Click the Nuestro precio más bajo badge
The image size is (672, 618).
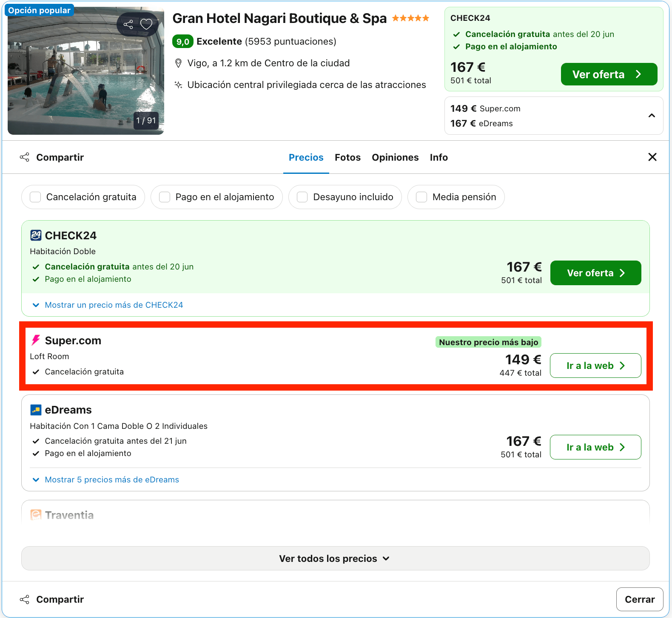pos(488,342)
